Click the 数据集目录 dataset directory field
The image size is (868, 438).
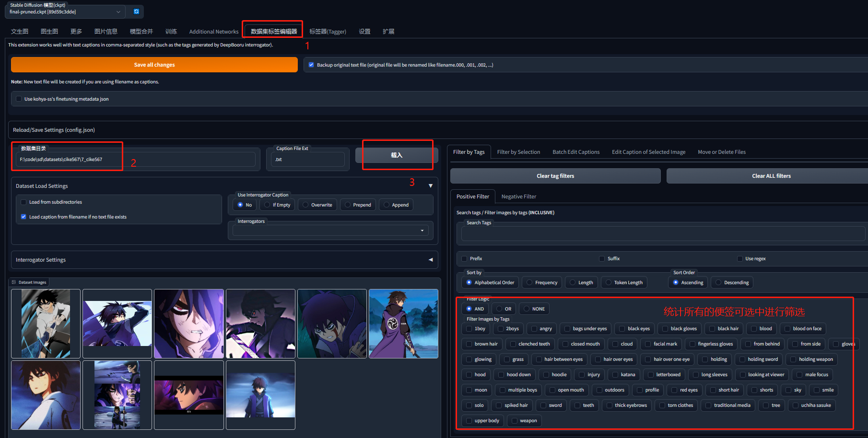(135, 160)
